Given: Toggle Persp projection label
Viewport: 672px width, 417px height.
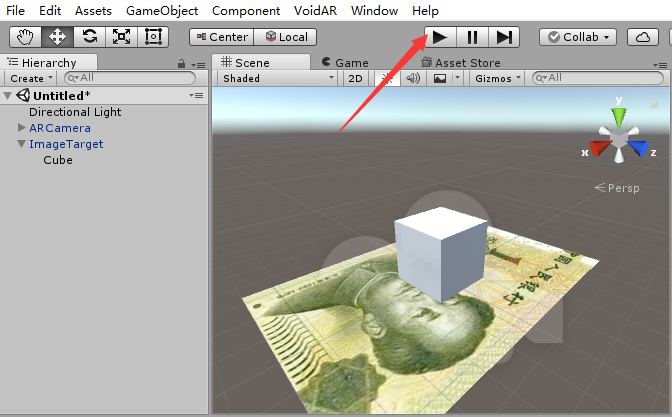Looking at the screenshot, I should (x=617, y=188).
